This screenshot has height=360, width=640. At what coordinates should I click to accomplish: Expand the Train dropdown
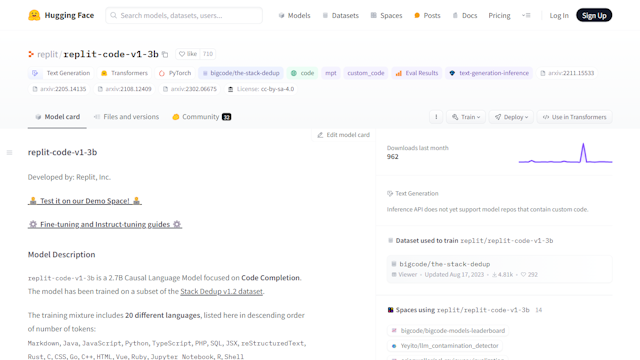click(466, 117)
